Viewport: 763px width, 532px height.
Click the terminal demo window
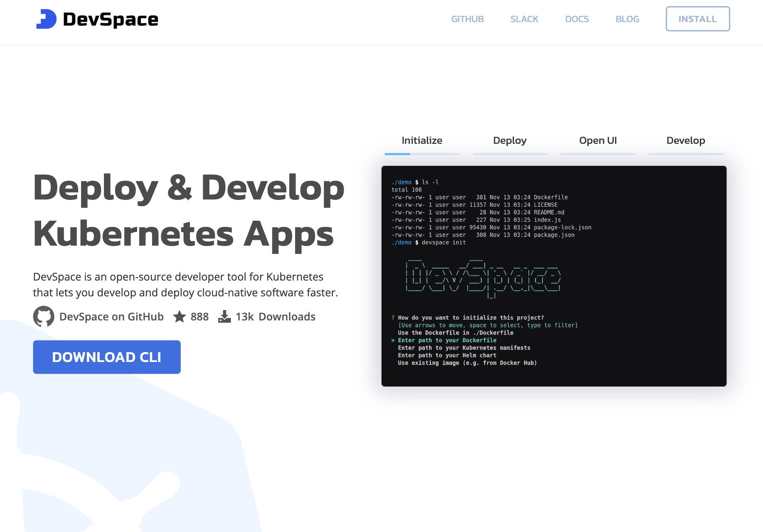[554, 276]
